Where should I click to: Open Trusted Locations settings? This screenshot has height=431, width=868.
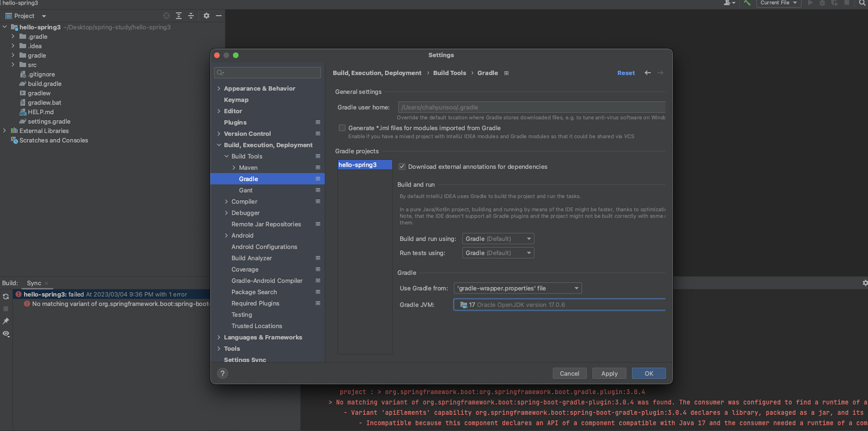coord(256,326)
